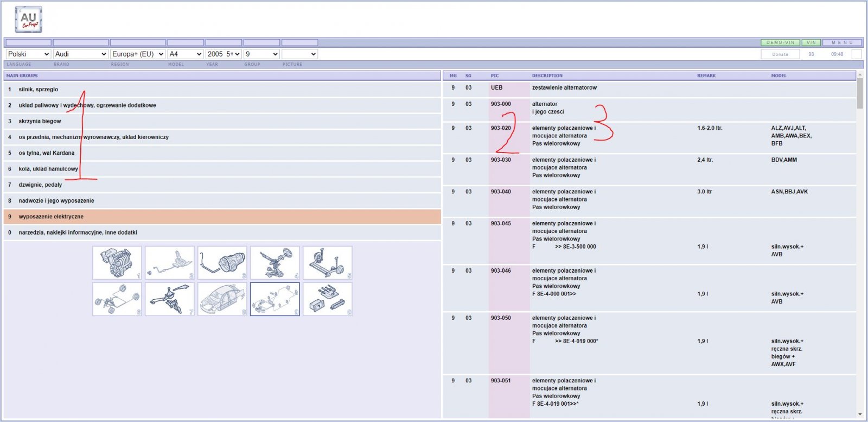868x422 pixels.
Task: Open picture 903-046 entry
Action: tap(649, 288)
